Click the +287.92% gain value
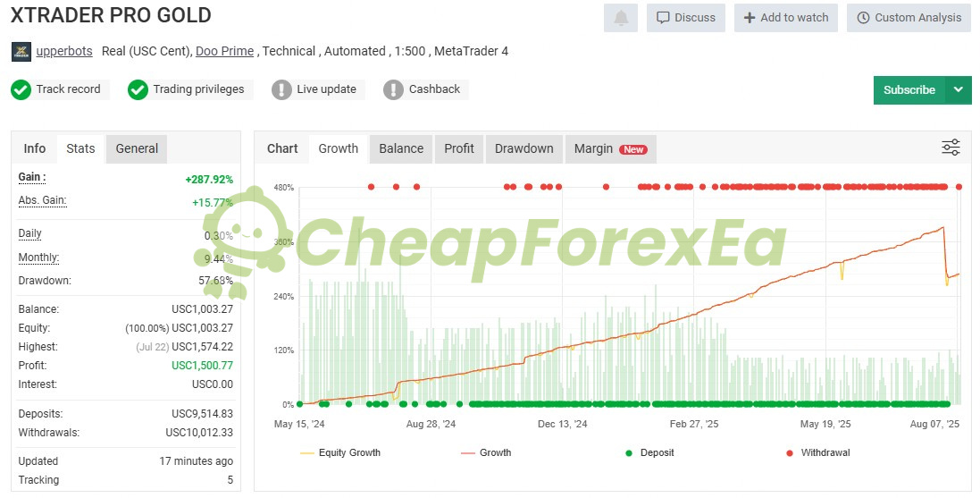The height and width of the screenshot is (498, 980). (x=209, y=180)
